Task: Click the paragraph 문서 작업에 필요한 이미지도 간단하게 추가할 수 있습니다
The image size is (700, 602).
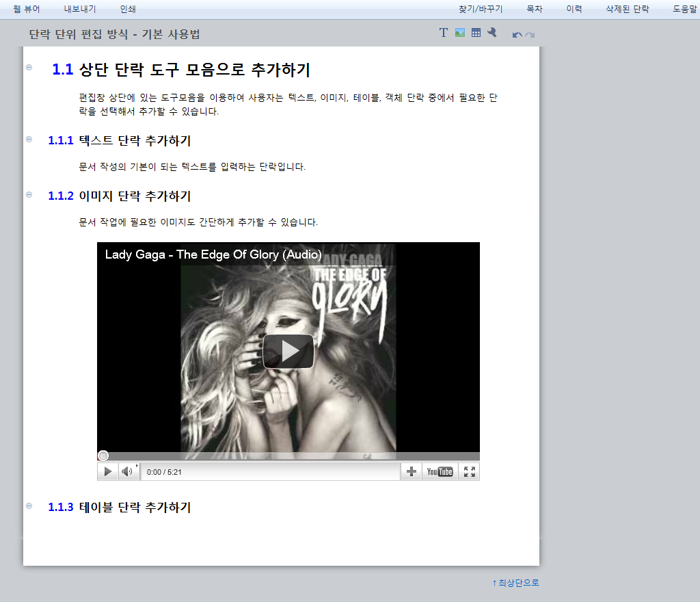Action: click(x=198, y=222)
